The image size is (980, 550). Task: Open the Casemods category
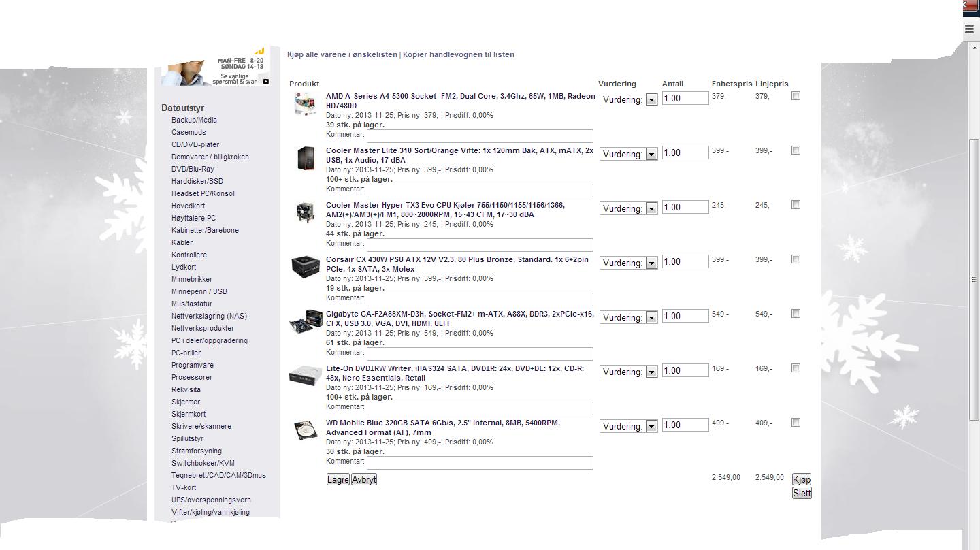pyautogui.click(x=189, y=132)
